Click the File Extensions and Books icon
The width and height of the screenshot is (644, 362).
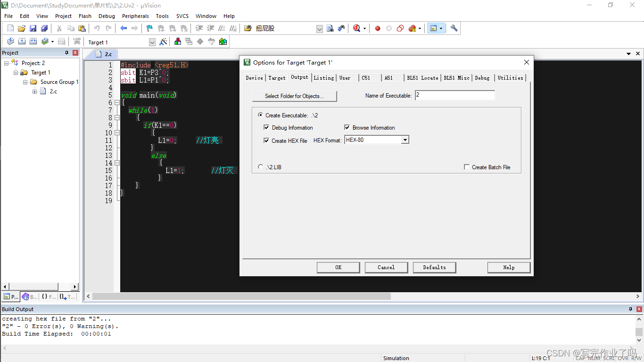(x=178, y=41)
